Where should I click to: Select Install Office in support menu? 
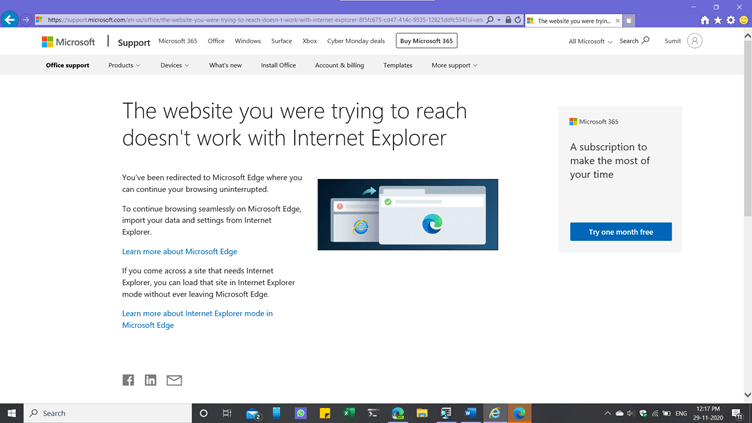point(278,65)
